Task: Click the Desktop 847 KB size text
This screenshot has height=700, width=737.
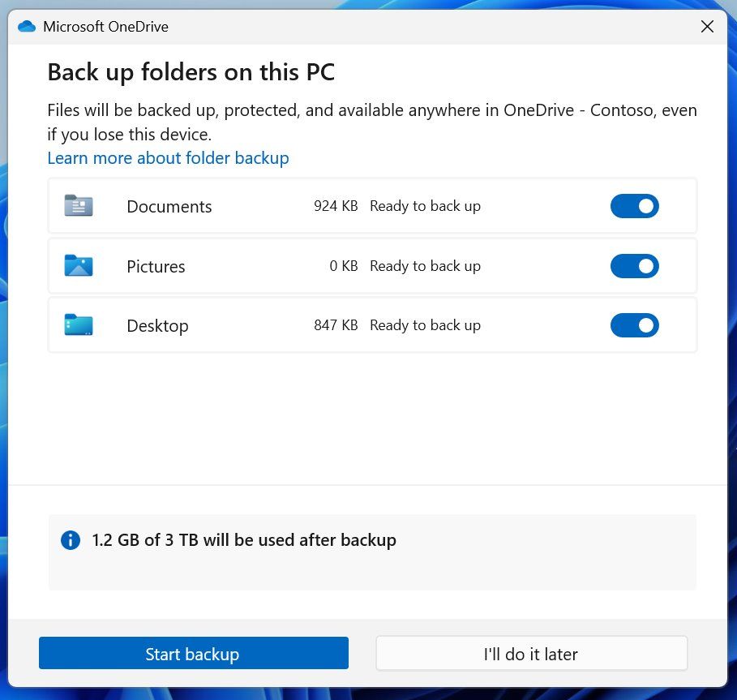Action: (336, 325)
